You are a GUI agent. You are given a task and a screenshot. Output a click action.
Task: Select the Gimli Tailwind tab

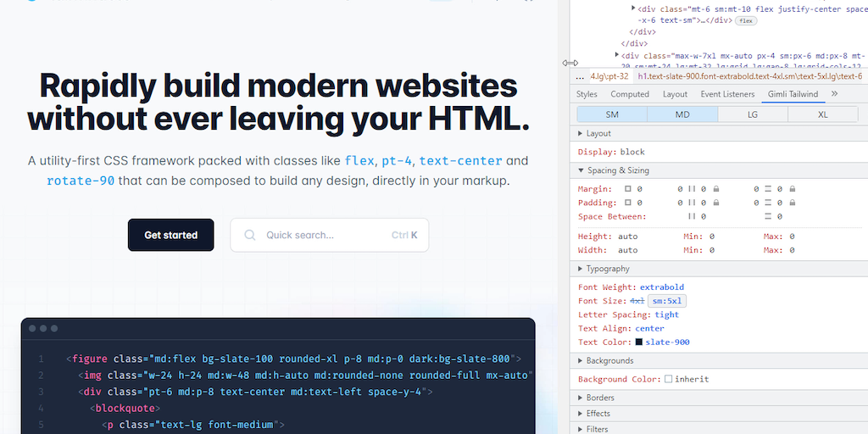click(793, 94)
